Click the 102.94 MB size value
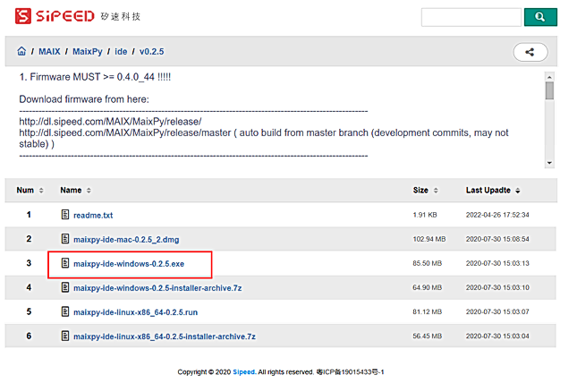 [x=429, y=239]
